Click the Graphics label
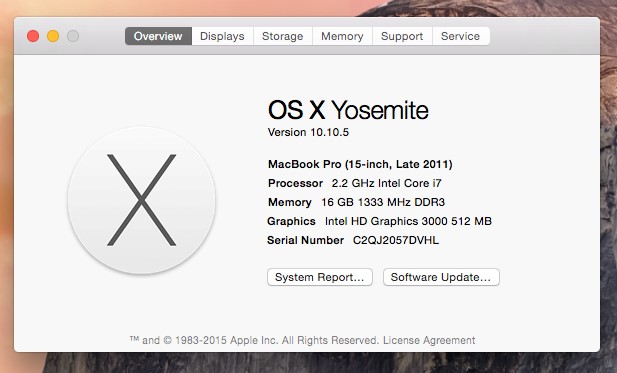This screenshot has width=617, height=373. [291, 221]
